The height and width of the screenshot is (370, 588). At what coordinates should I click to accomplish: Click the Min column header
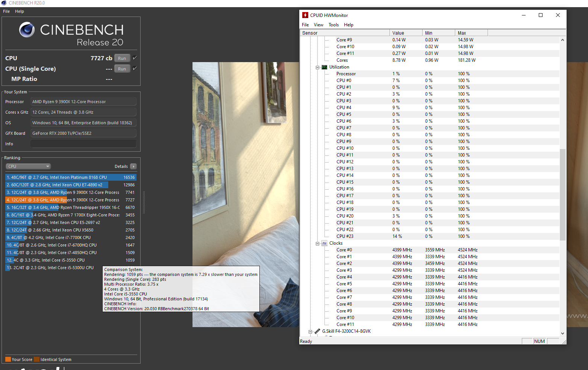(438, 33)
